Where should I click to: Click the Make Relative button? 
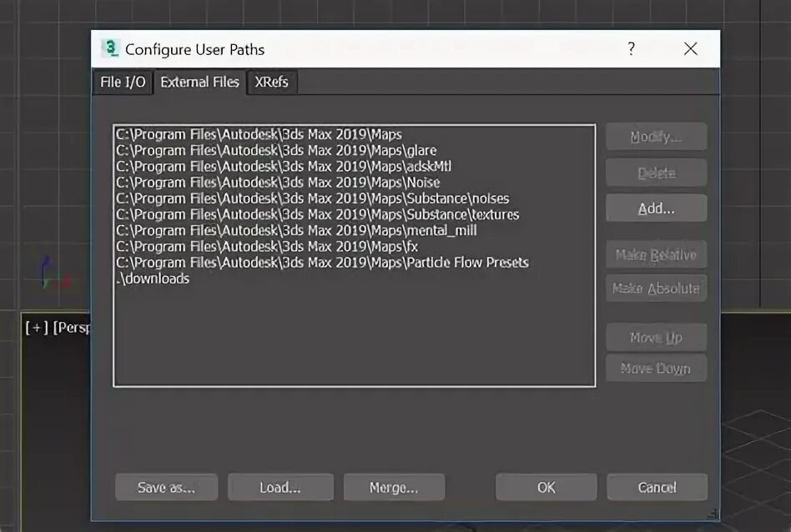[656, 254]
